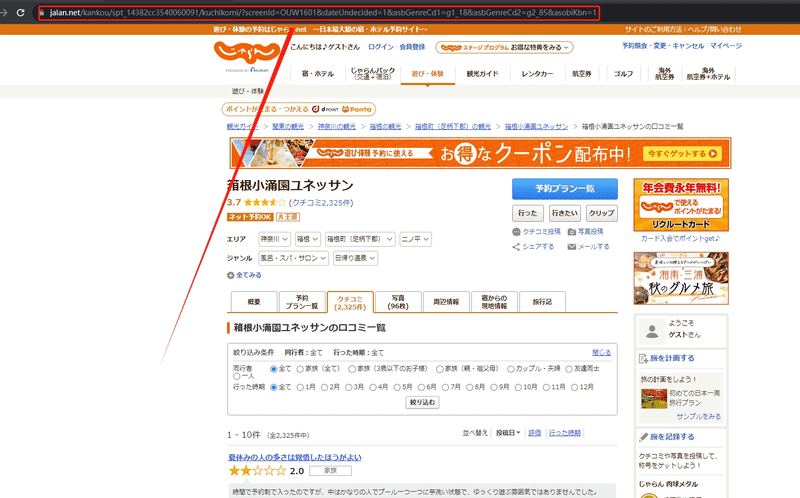This screenshot has height=498, width=800.
Task: Reload the page with the refresh icon
Action: [x=20, y=13]
